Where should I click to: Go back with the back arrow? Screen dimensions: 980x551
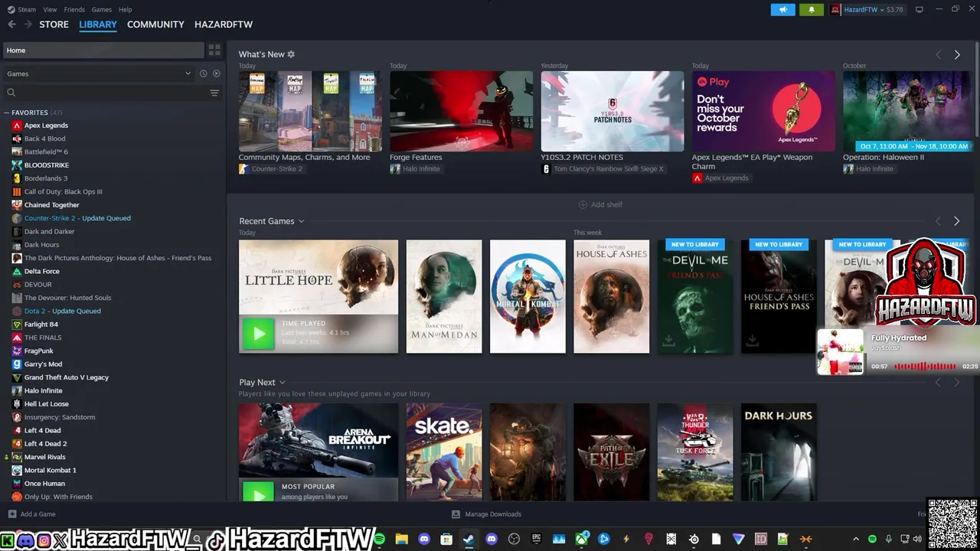[11, 24]
